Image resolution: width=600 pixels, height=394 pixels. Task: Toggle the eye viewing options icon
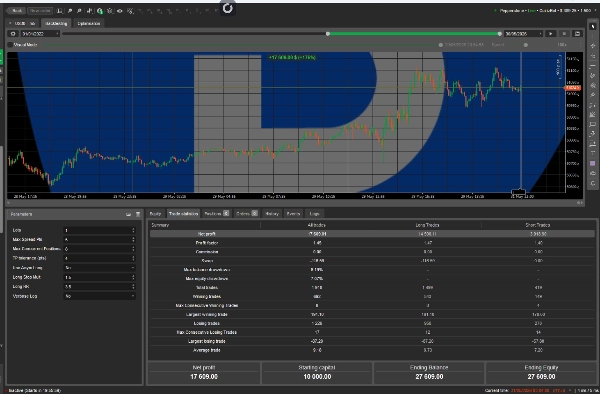pos(120,11)
